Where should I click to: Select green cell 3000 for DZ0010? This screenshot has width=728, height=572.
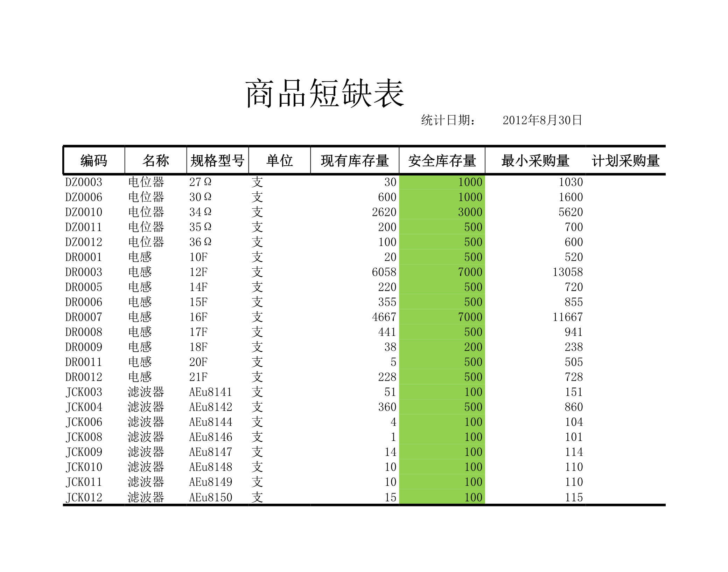point(470,212)
